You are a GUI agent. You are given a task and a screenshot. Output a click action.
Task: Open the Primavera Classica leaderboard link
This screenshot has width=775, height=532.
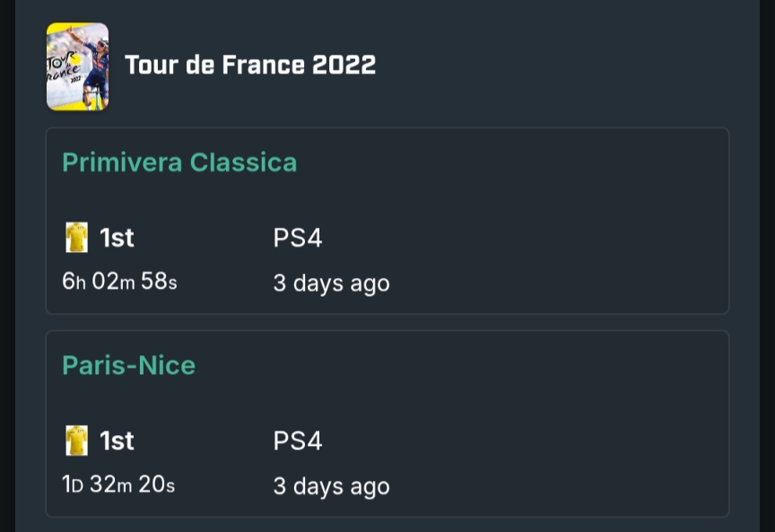coord(179,162)
